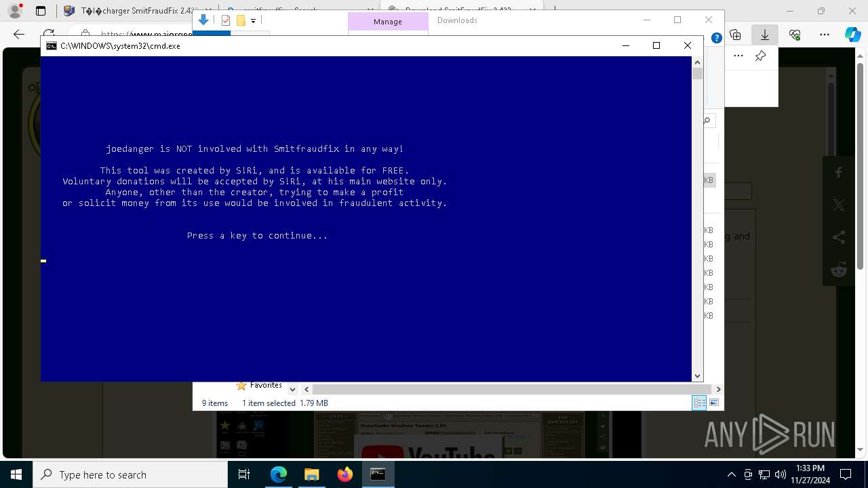Screen dimensions: 868x488
Task: Pin the Edge downloads flyout
Action: 761,56
